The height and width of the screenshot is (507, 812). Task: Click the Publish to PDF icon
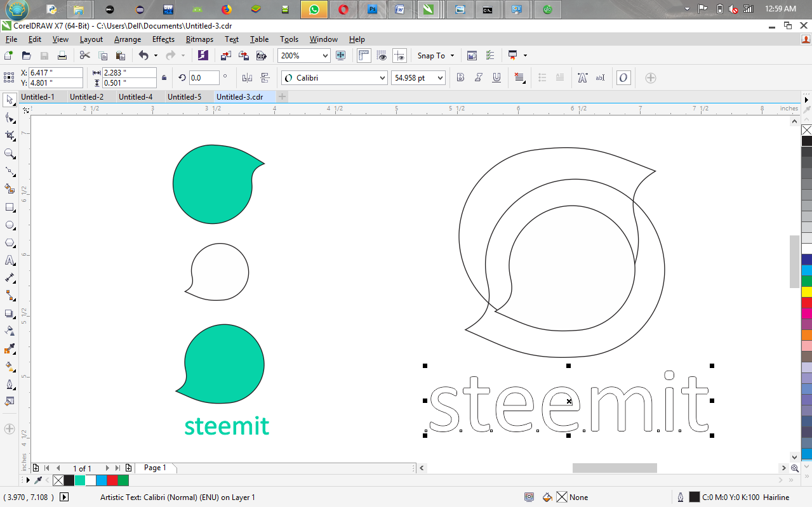[x=261, y=56]
